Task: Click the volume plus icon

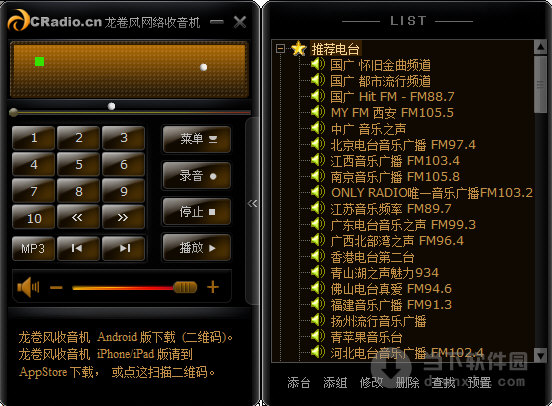Action: 213,287
